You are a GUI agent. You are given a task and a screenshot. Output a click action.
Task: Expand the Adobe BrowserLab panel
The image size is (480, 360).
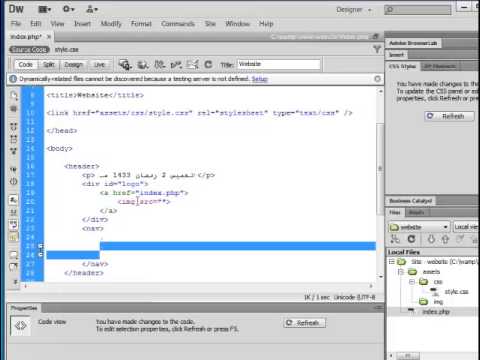click(413, 43)
